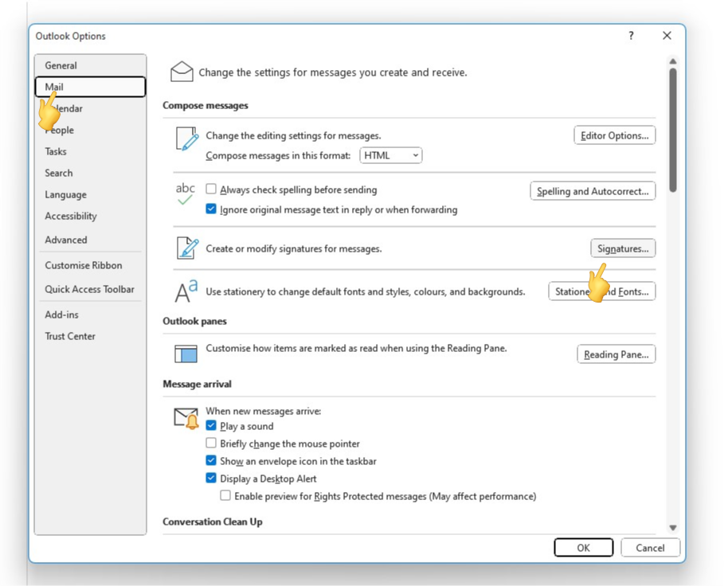Click the signatures pen icon
The width and height of the screenshot is (728, 586).
[186, 248]
